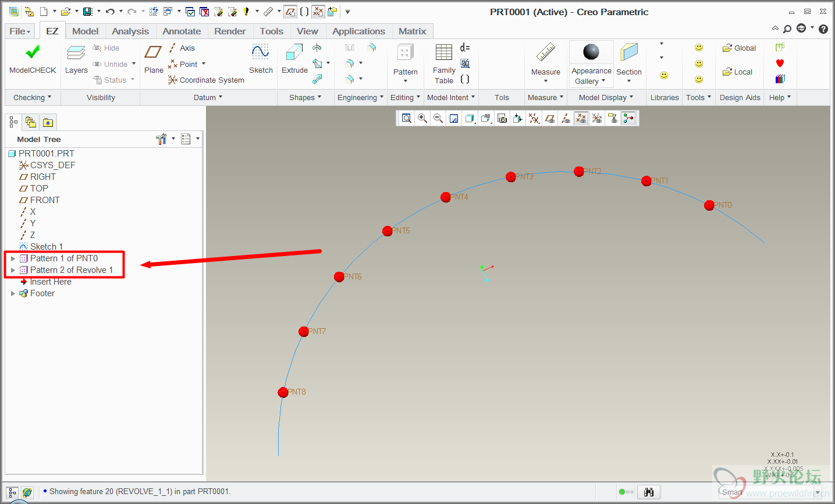Click Repaint icon in graphics toolbar
835x504 pixels.
(x=454, y=119)
